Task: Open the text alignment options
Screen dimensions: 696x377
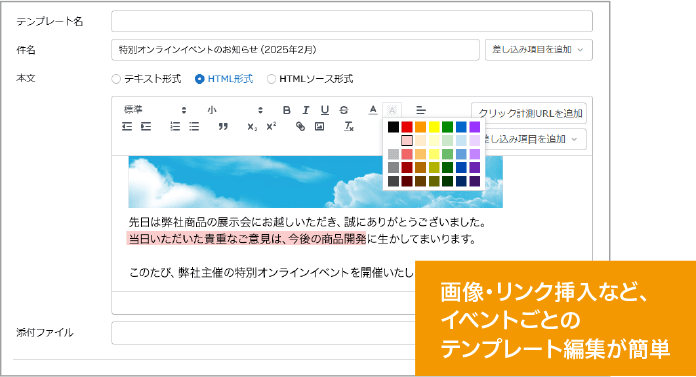Action: click(x=420, y=110)
